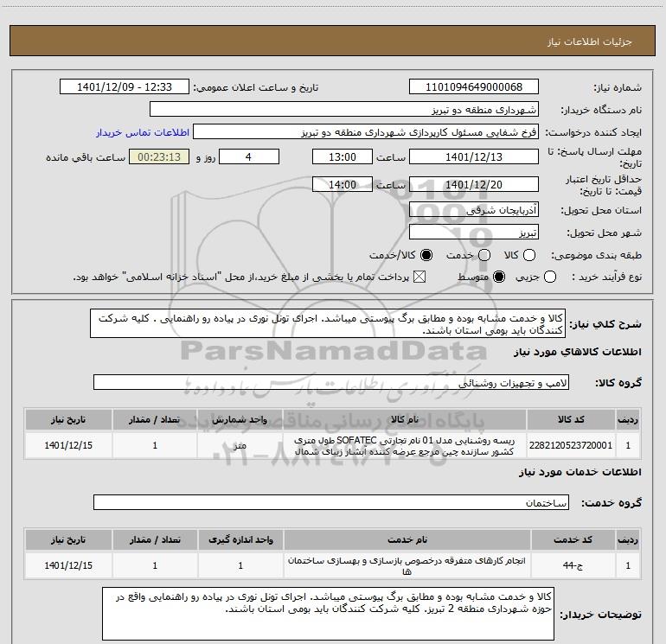The width and height of the screenshot is (666, 644).
Task: Click the page header جزئیات اطلاعات نیاز
Action: [x=589, y=41]
